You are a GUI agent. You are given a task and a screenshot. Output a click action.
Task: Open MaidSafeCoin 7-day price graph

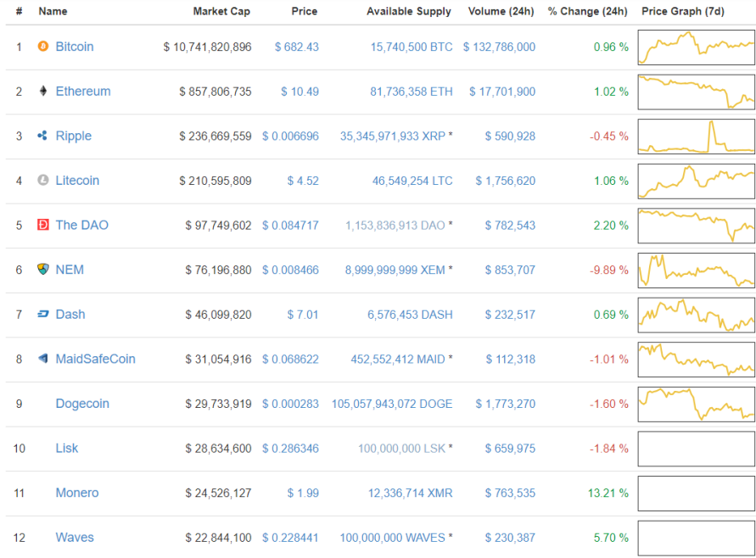point(697,360)
